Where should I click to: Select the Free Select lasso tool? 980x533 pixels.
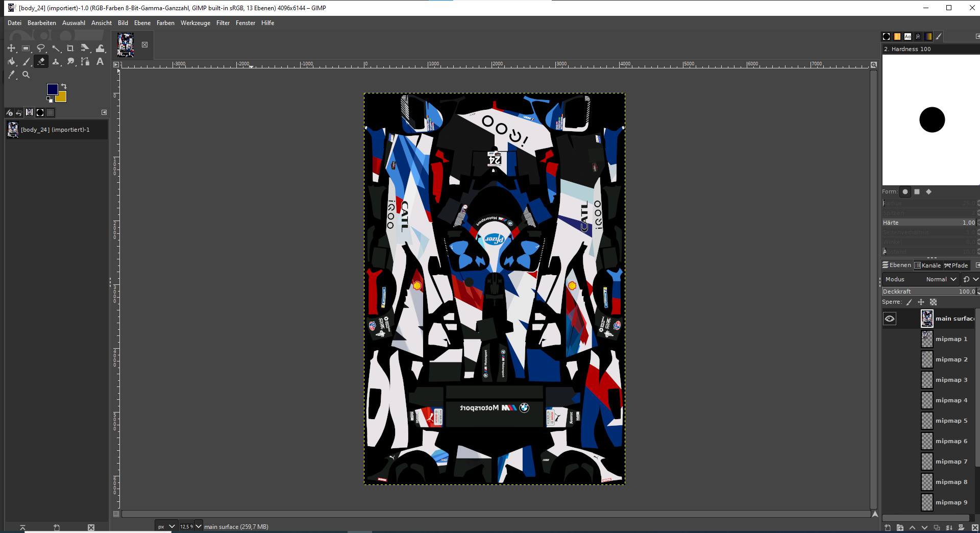pos(41,48)
